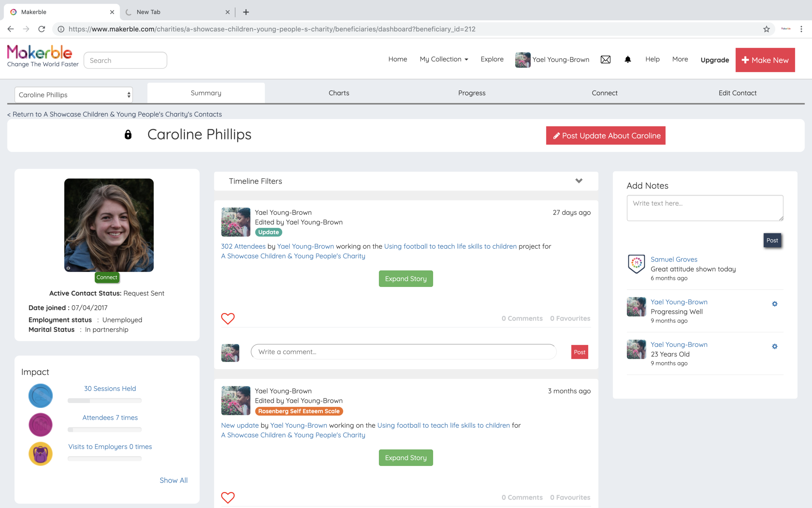Image resolution: width=812 pixels, height=508 pixels.
Task: Post the note in Add Notes
Action: click(772, 240)
